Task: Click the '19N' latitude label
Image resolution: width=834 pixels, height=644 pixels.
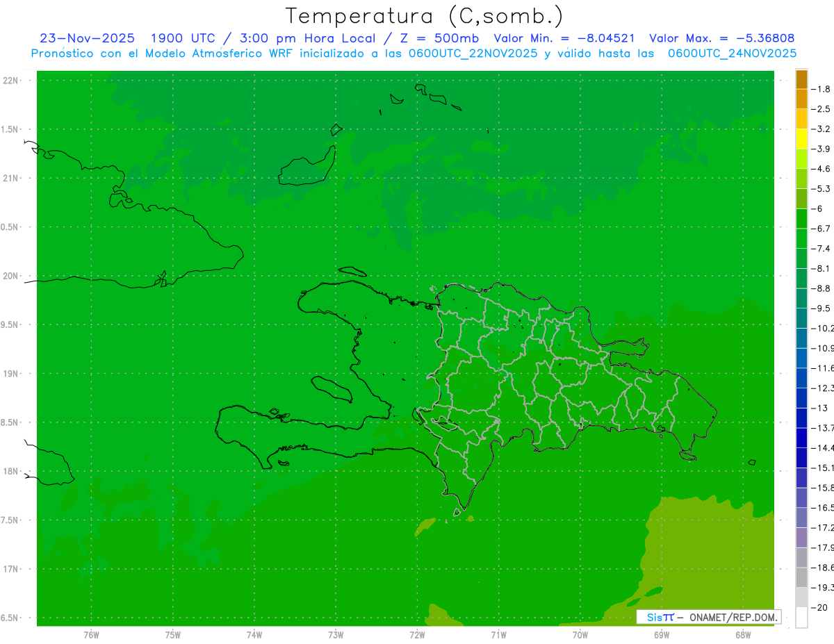Action: pos(10,374)
